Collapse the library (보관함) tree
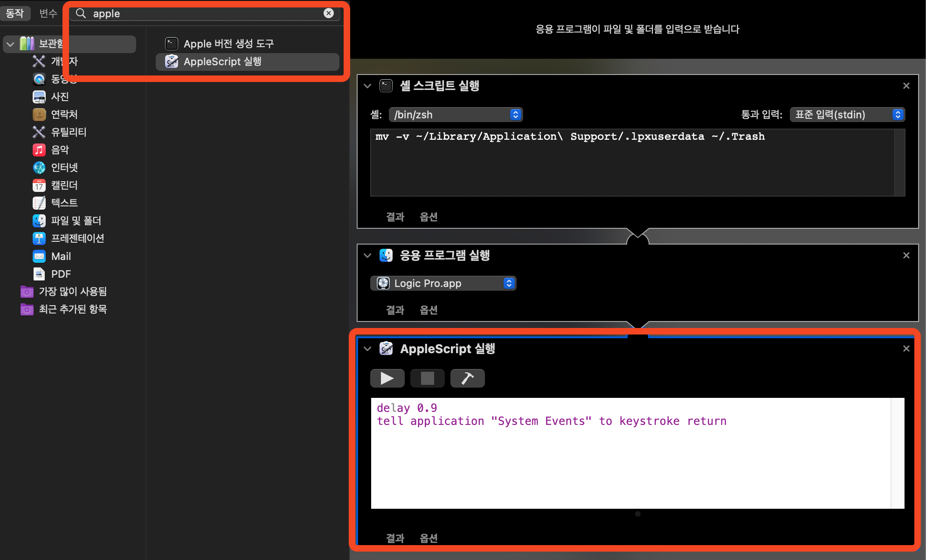 (10, 44)
